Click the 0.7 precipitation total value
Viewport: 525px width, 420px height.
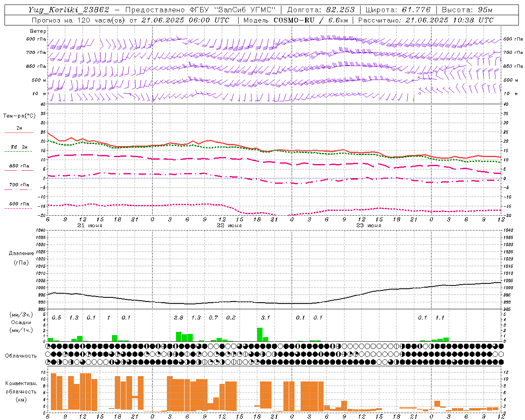[x=213, y=317]
